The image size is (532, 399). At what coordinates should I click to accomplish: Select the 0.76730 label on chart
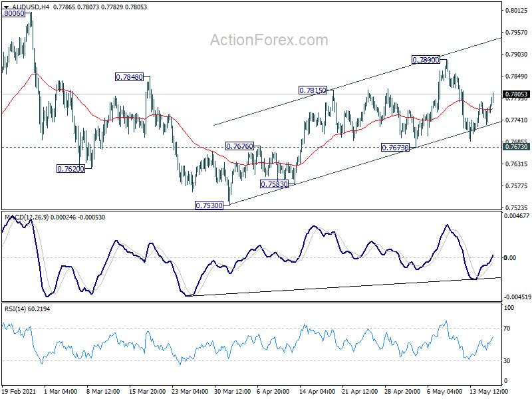[x=395, y=148]
